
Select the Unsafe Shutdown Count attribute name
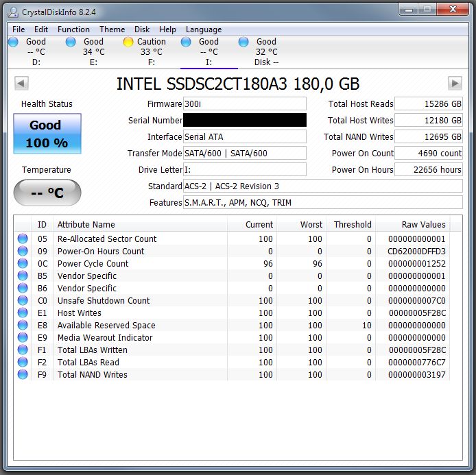(x=104, y=300)
